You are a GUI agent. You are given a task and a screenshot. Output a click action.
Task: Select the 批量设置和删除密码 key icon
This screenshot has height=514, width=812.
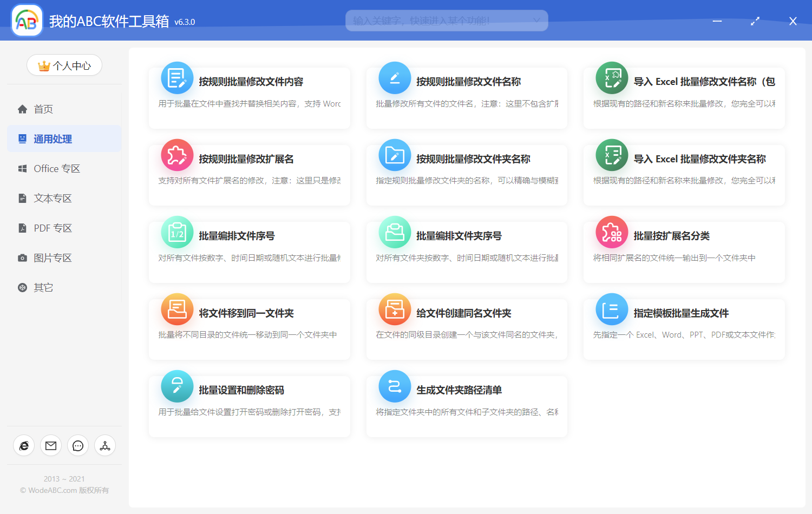177,386
